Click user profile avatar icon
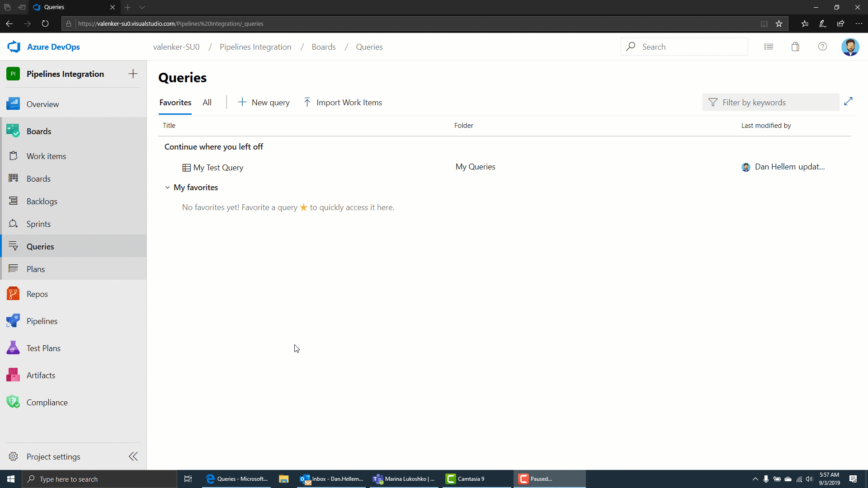The height and width of the screenshot is (488, 868). 850,47
